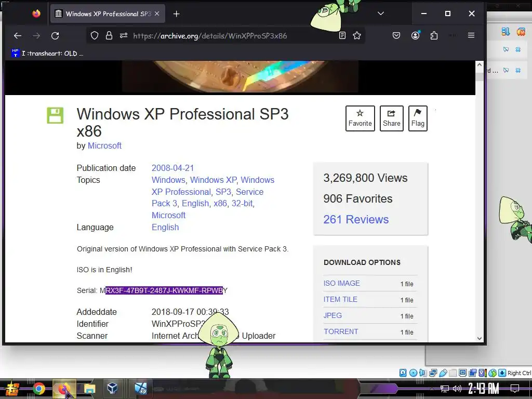The height and width of the screenshot is (399, 532).
Task: Click VirtualBox notification sort order icon
Action: click(x=506, y=32)
